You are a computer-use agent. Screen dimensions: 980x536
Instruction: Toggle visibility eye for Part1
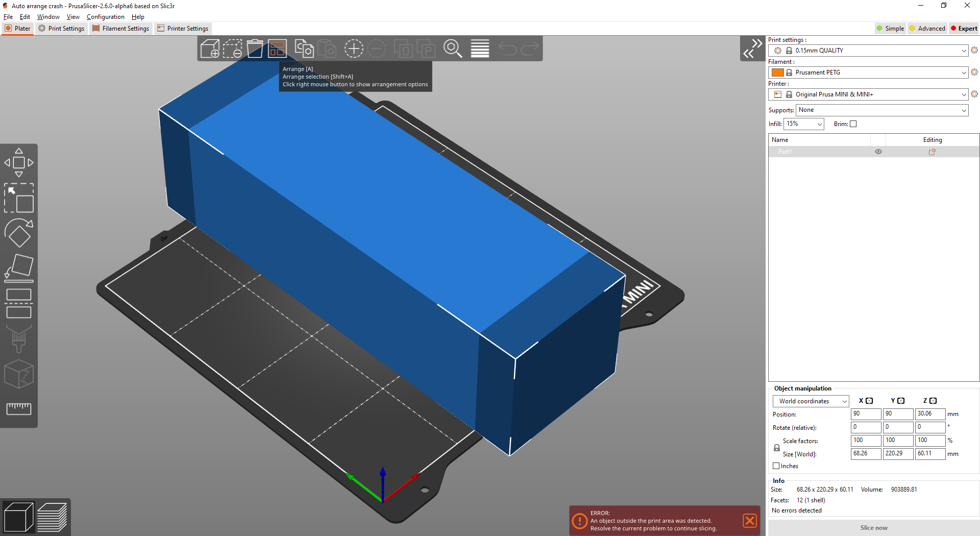[878, 152]
